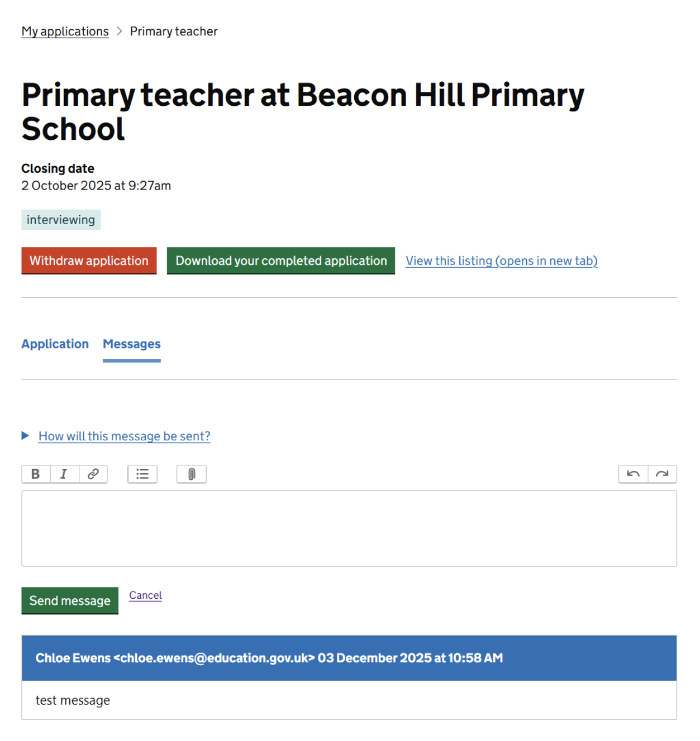Click the 'interviewing' status tag
The width and height of the screenshot is (700, 741).
click(x=61, y=220)
